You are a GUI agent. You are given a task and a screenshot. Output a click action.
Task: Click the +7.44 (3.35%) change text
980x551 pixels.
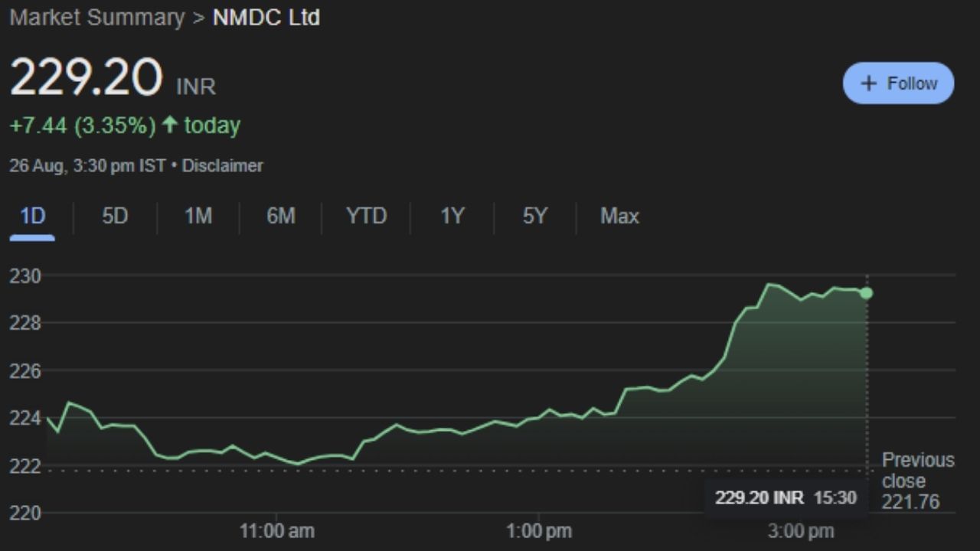[x=83, y=126]
